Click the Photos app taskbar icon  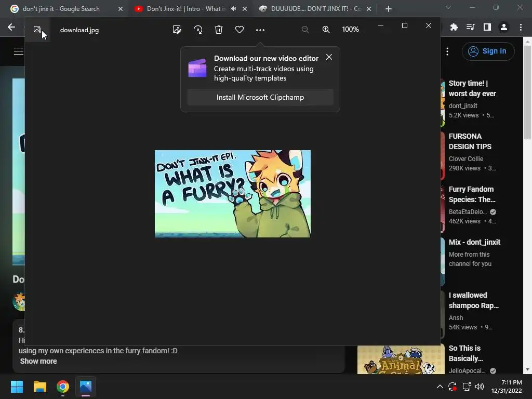[x=86, y=387]
